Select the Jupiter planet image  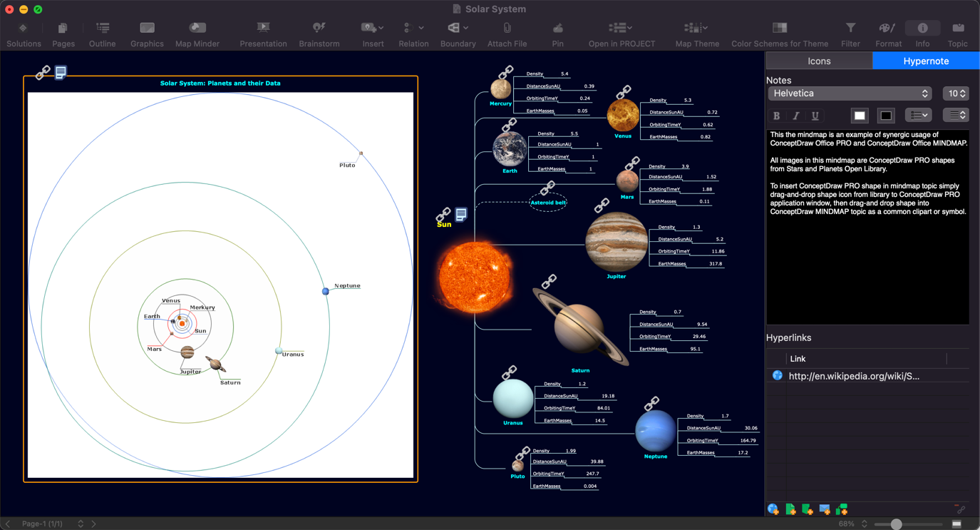617,242
